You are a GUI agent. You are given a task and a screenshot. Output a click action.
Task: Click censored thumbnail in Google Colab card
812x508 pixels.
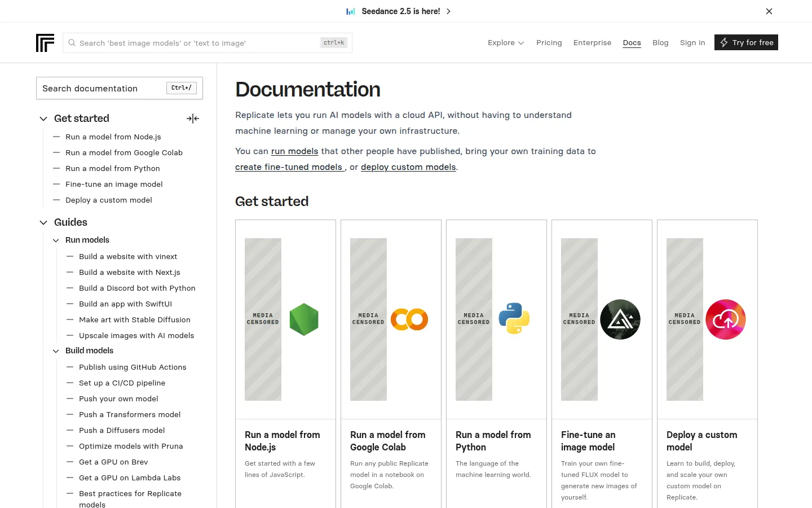pos(368,319)
